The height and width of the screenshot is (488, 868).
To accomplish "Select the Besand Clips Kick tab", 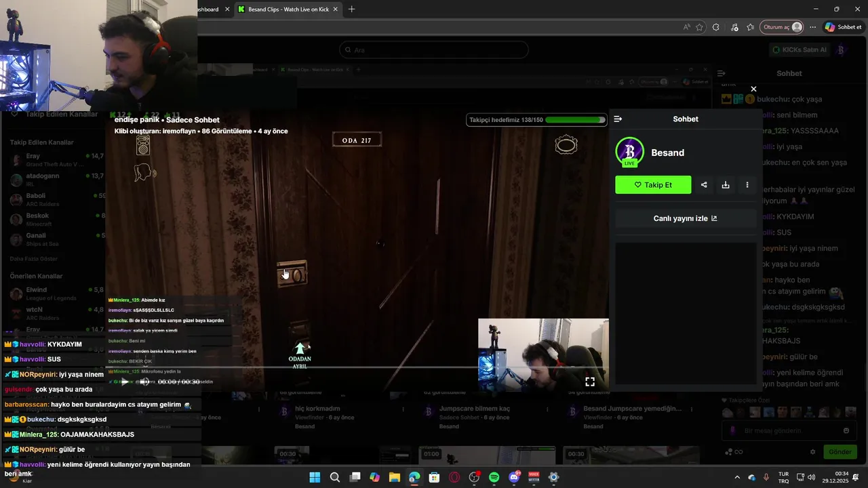I will coord(288,9).
